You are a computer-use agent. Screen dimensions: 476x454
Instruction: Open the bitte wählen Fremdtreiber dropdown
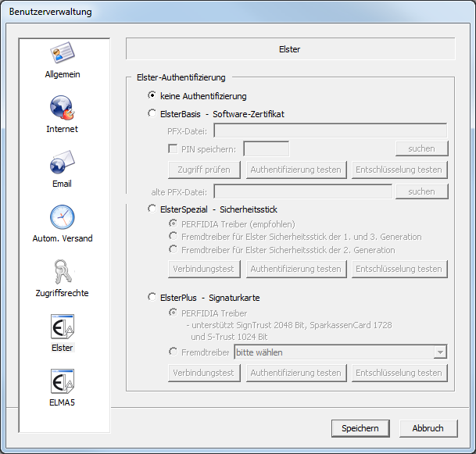tap(340, 352)
